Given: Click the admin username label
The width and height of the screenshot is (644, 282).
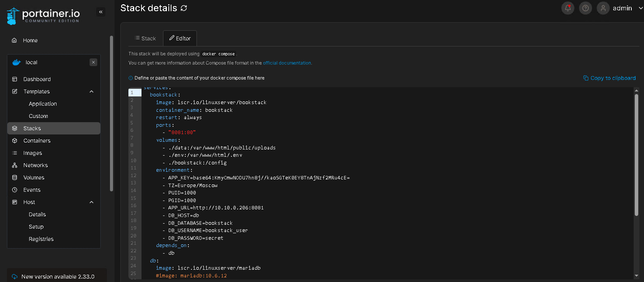Looking at the screenshot, I should click(x=622, y=8).
